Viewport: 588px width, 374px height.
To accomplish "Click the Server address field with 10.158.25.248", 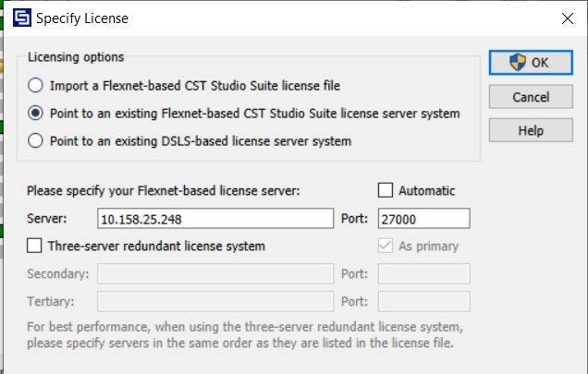I will pyautogui.click(x=214, y=219).
